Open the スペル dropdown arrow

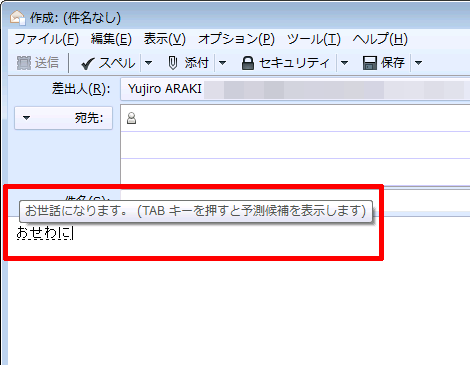tap(149, 63)
